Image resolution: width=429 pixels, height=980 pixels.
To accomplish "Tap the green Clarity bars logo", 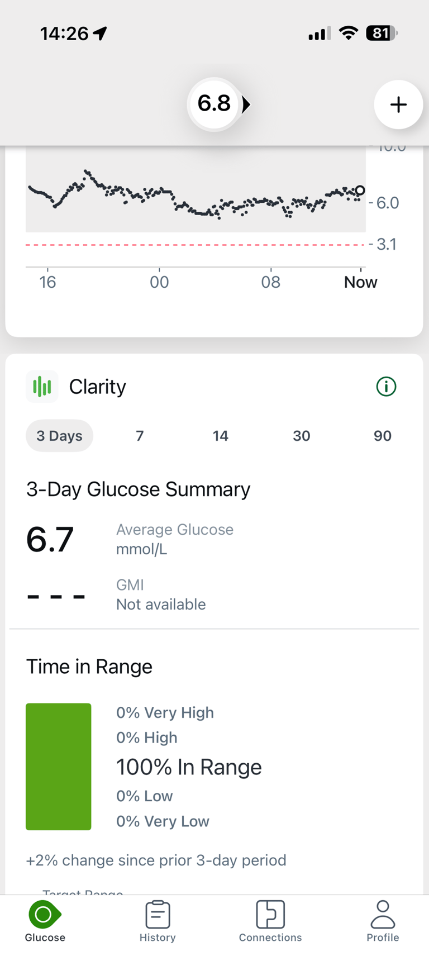I will click(x=42, y=386).
